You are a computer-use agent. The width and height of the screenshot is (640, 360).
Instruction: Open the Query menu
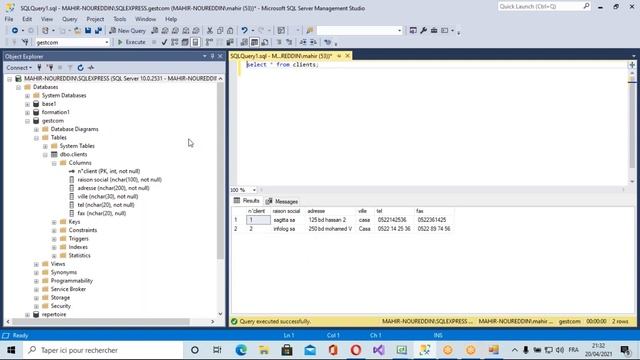click(x=69, y=19)
